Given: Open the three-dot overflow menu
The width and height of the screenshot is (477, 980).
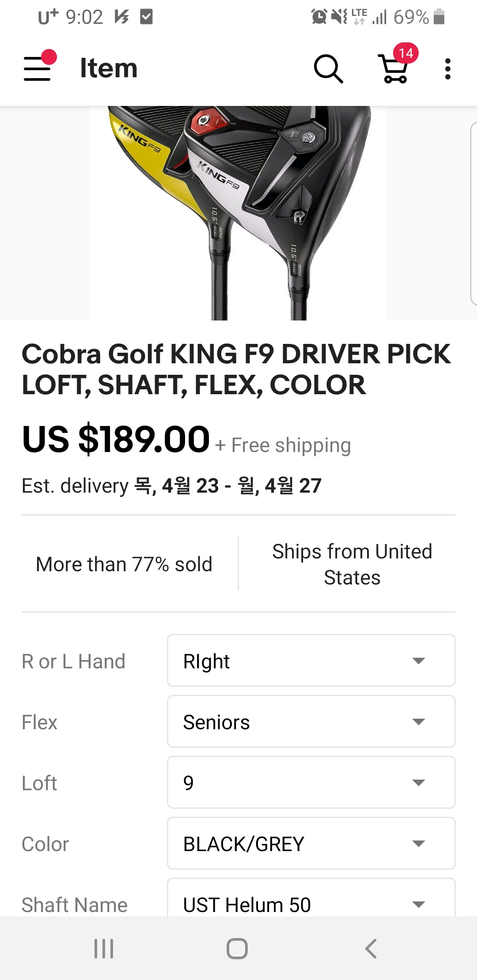Looking at the screenshot, I should point(447,69).
